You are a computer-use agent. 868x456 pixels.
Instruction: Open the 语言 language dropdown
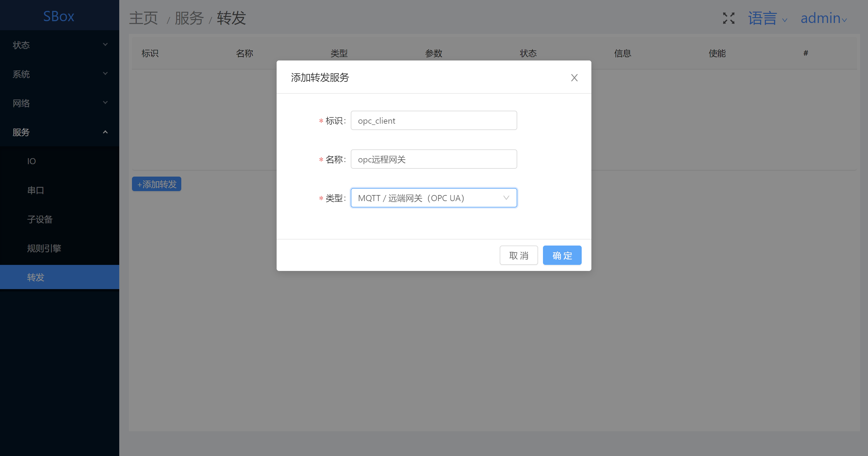(767, 18)
